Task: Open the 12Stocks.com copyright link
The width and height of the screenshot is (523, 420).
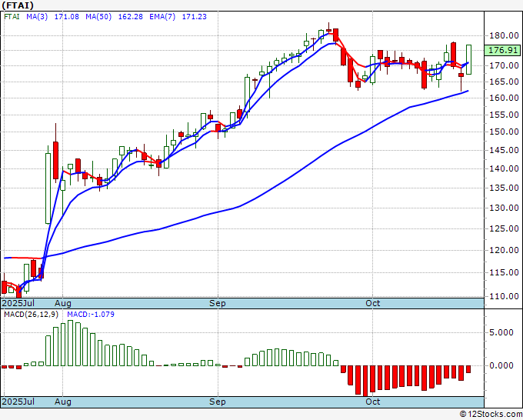Action: coord(491,415)
